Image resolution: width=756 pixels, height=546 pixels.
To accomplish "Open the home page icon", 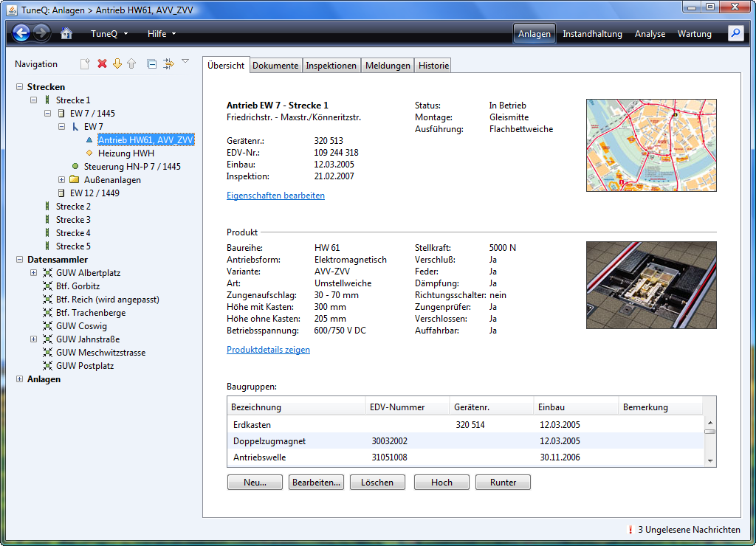I will tap(66, 33).
